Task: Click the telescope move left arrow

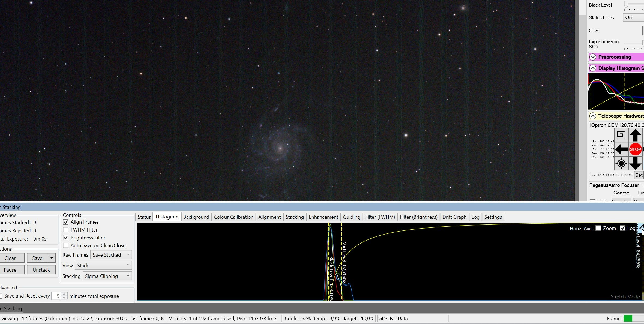Action: [621, 149]
